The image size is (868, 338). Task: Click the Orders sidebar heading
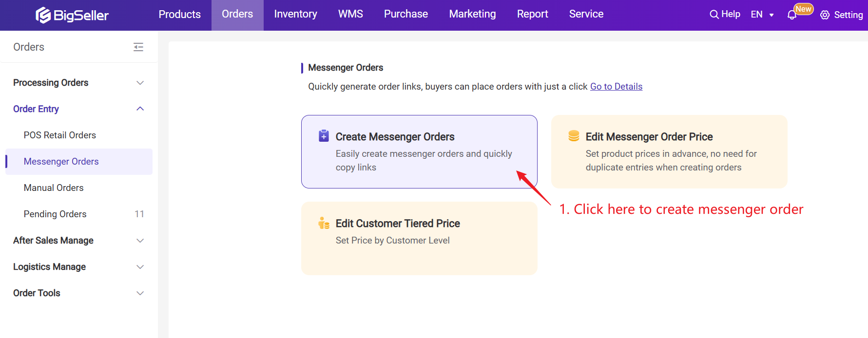click(29, 47)
